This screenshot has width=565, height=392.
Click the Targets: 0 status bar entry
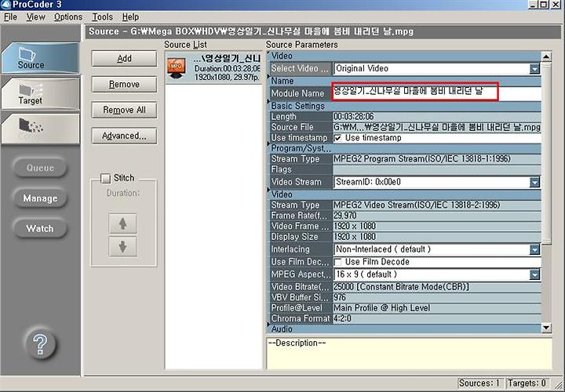527,383
